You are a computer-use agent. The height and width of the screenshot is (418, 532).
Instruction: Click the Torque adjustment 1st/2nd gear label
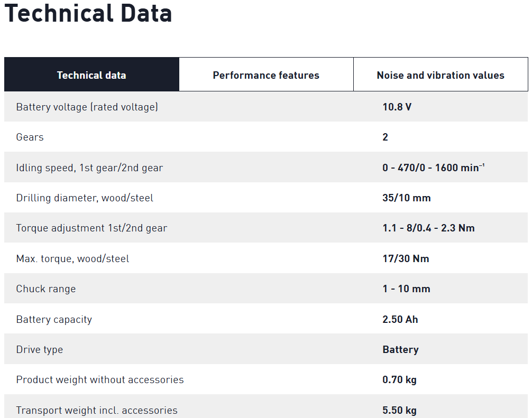coord(91,228)
